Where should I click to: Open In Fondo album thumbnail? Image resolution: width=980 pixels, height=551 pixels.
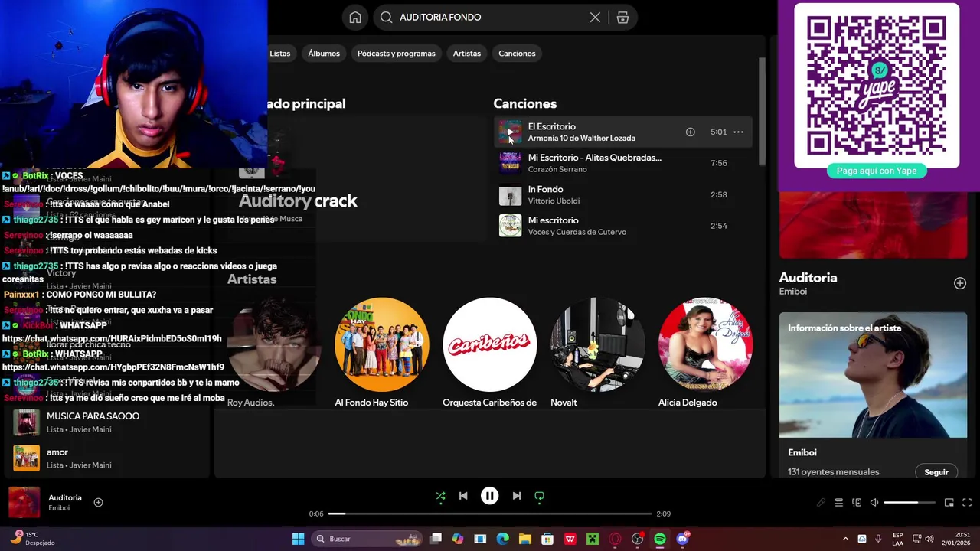click(510, 194)
